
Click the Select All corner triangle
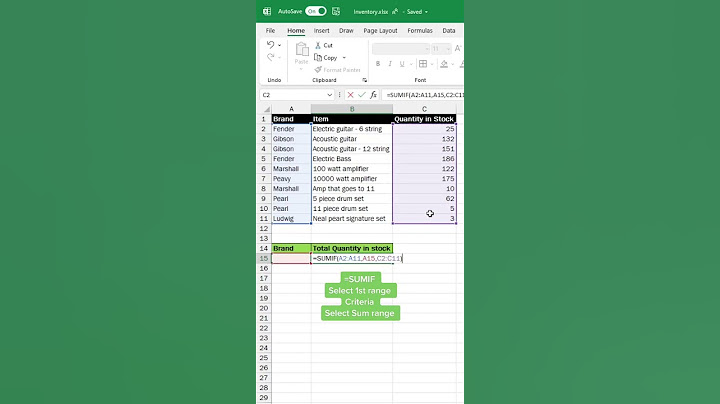(266, 109)
